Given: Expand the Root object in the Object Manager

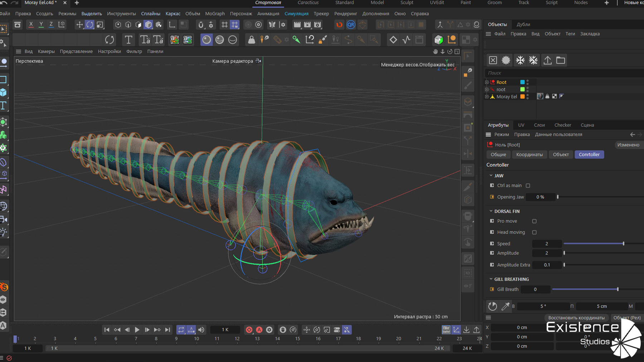Looking at the screenshot, I should (x=487, y=82).
